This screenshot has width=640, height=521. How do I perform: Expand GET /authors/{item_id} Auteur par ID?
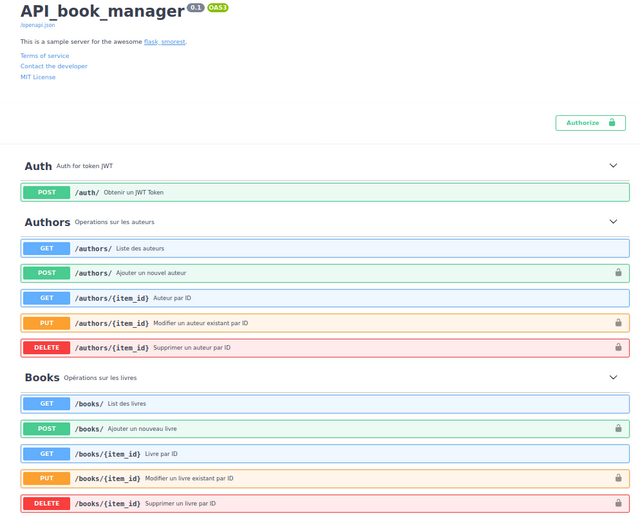pos(325,298)
